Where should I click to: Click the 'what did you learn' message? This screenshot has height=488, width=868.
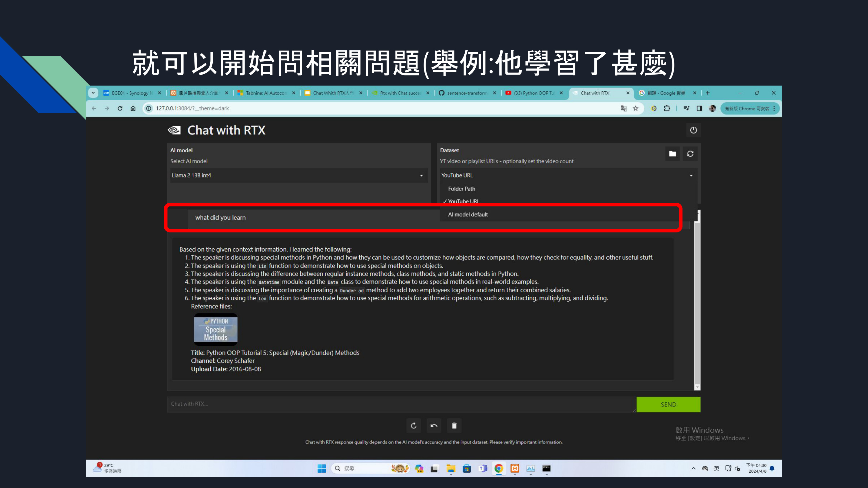[x=220, y=218]
